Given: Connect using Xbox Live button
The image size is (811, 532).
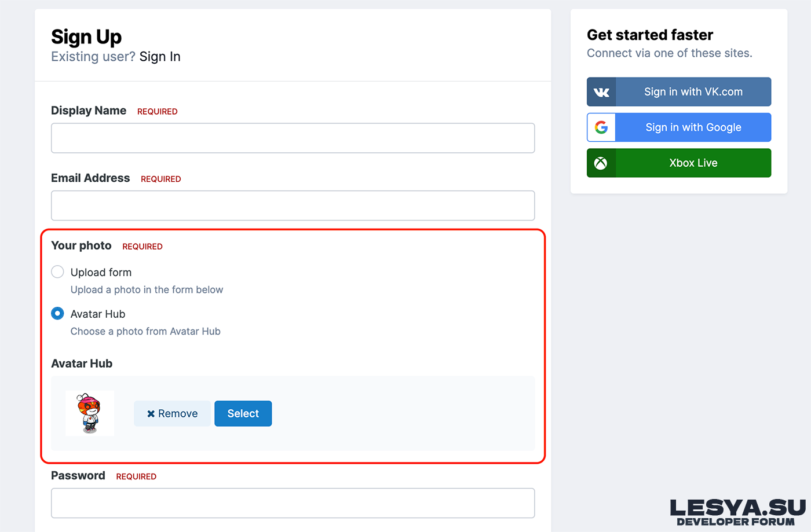Looking at the screenshot, I should point(693,163).
